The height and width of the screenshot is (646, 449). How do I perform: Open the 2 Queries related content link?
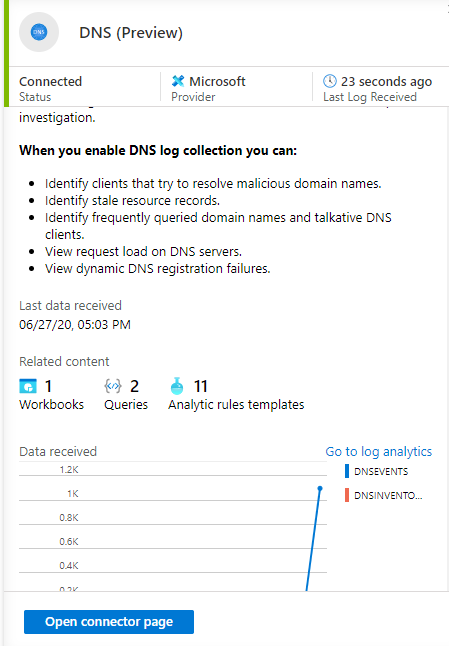126,395
